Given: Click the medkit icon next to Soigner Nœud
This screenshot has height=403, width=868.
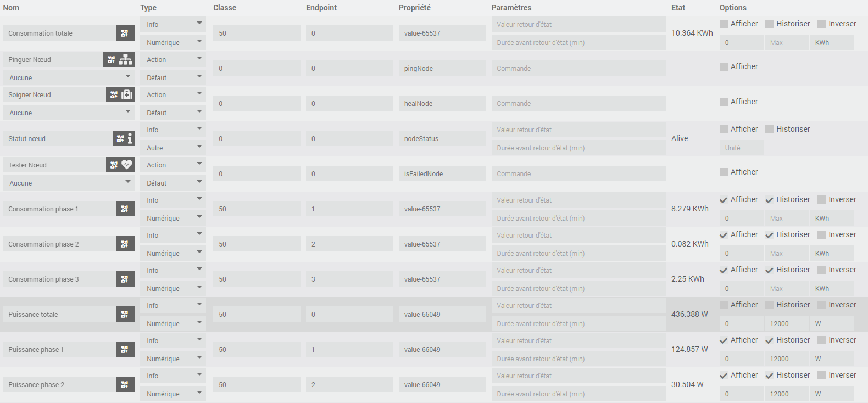Looking at the screenshot, I should pos(127,94).
